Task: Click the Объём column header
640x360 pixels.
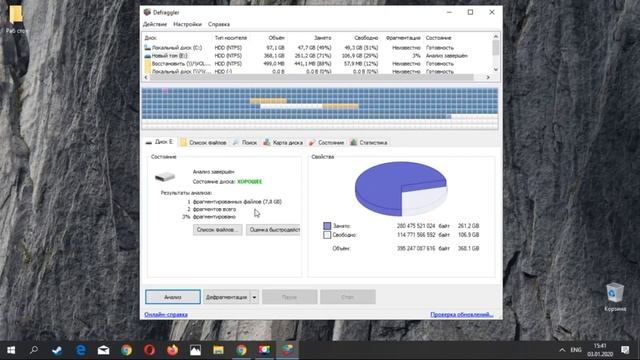Action: (x=276, y=38)
